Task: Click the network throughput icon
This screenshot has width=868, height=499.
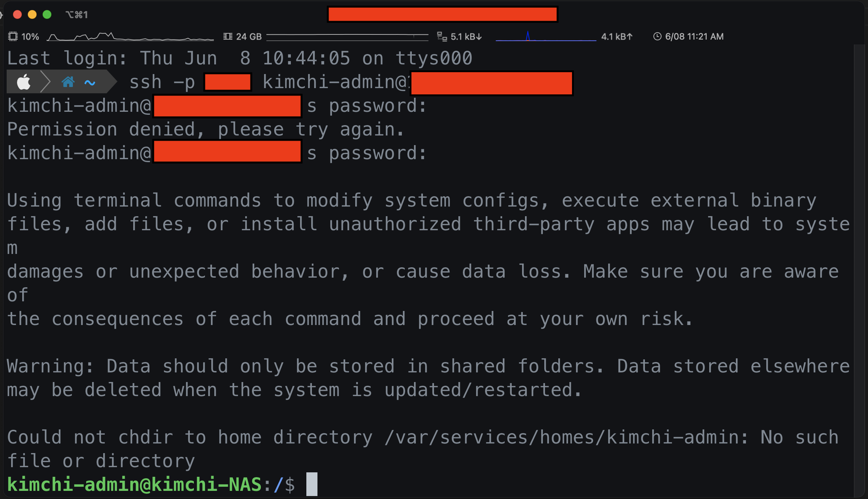Action: [x=442, y=37]
